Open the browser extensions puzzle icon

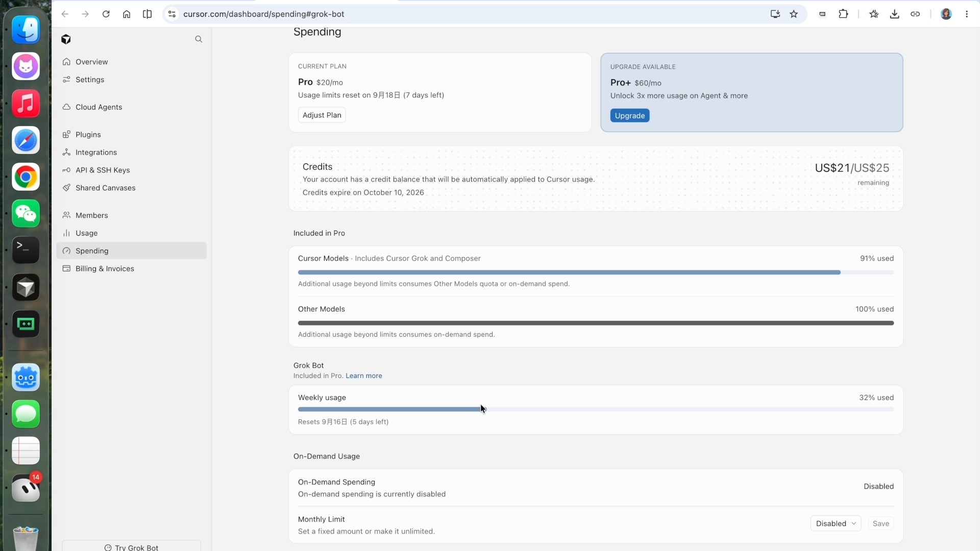pos(843,14)
